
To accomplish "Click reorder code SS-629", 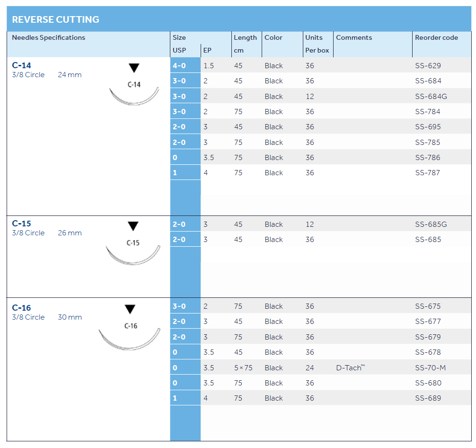I will 428,66.
